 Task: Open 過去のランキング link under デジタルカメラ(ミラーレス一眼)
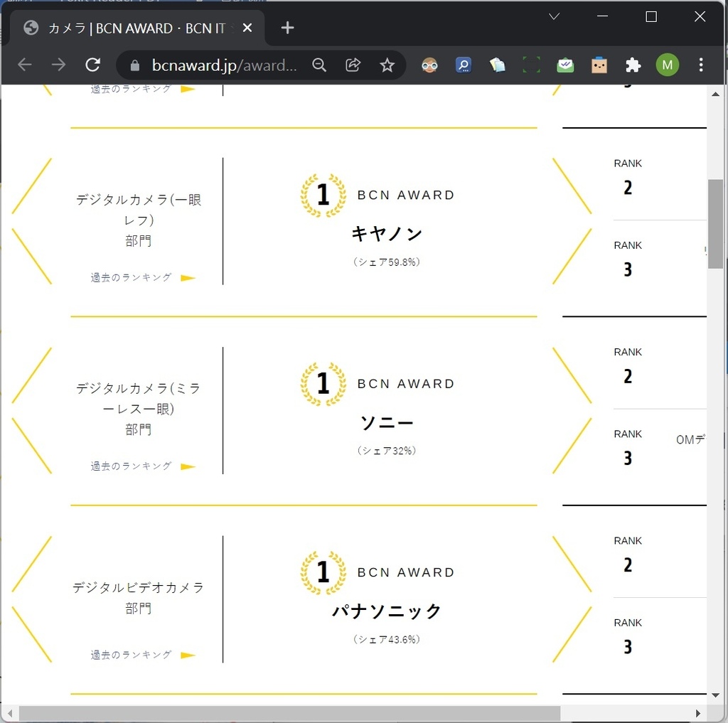click(143, 466)
